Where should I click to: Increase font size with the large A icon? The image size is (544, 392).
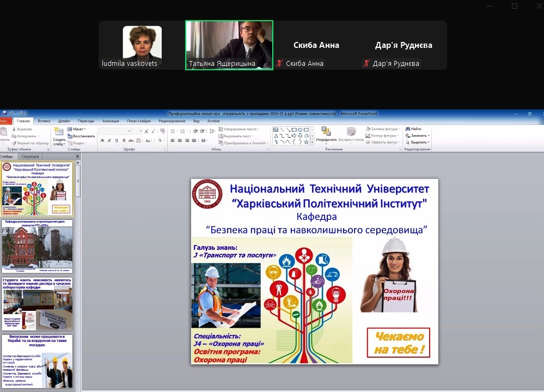[146, 131]
